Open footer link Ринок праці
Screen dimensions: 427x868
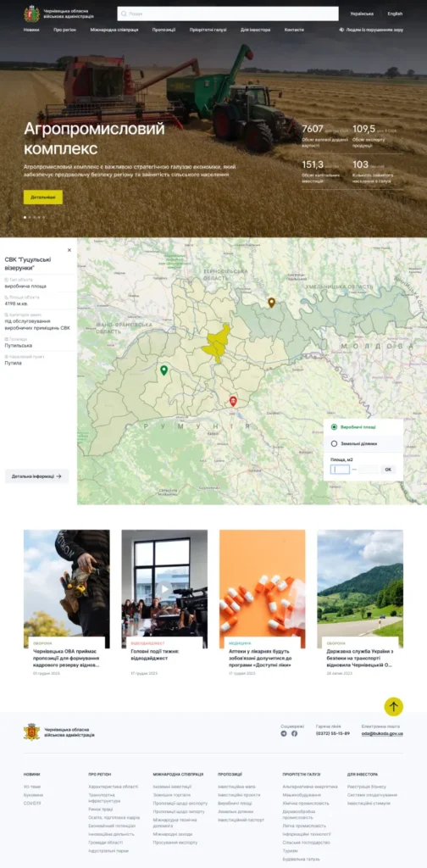[100, 810]
